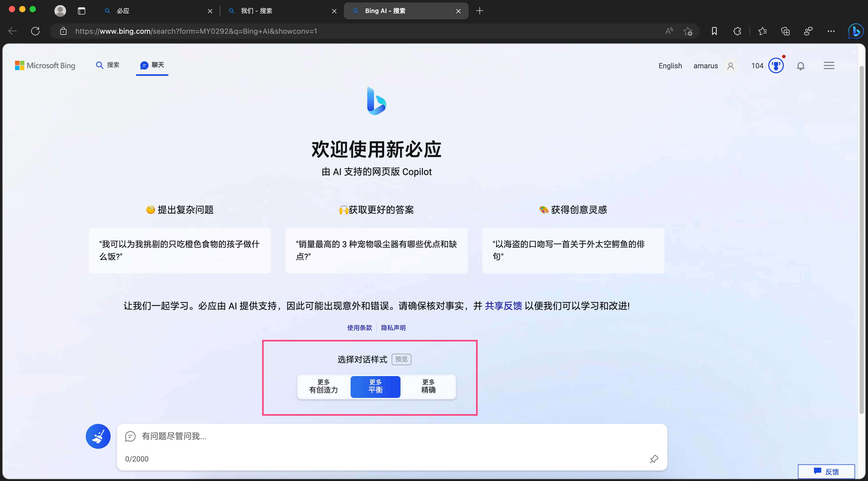Add this page to favorites star

(688, 31)
